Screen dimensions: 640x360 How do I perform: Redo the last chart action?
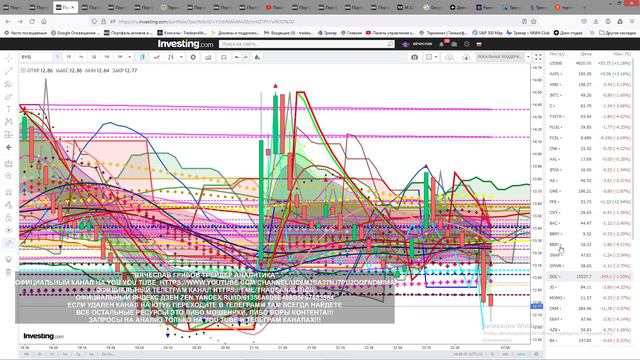(x=246, y=57)
